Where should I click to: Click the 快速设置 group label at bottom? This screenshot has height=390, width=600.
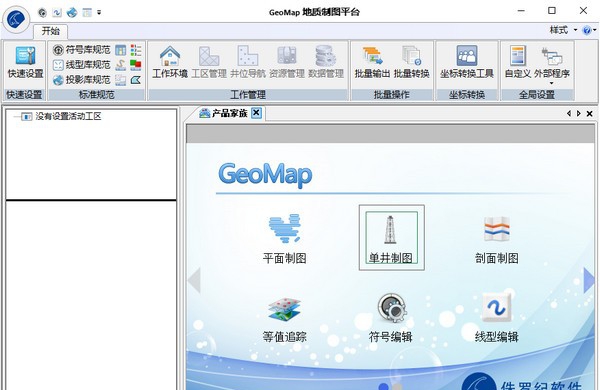coord(24,95)
